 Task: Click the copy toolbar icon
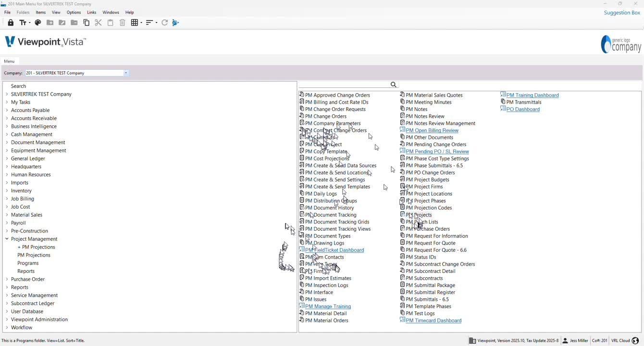pos(87,23)
